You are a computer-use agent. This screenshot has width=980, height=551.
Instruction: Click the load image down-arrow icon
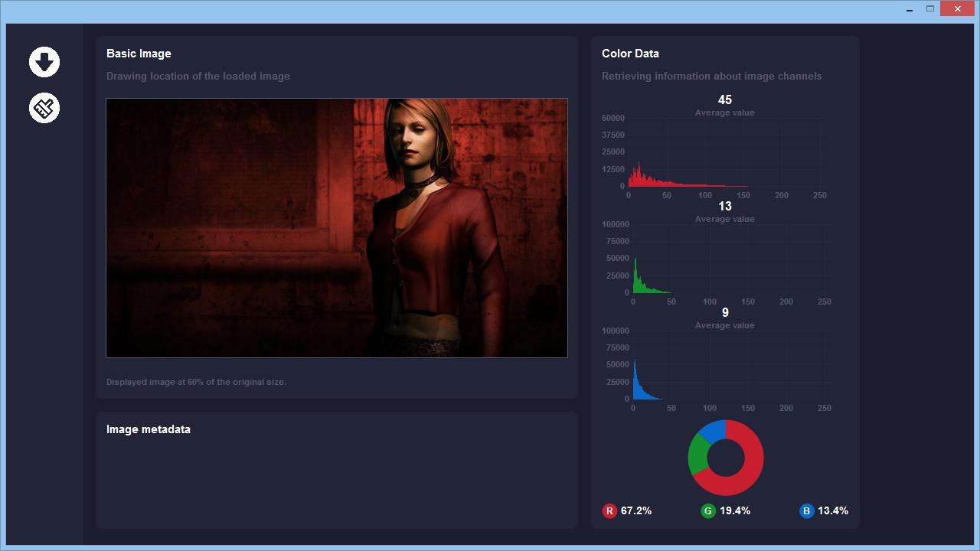[44, 62]
